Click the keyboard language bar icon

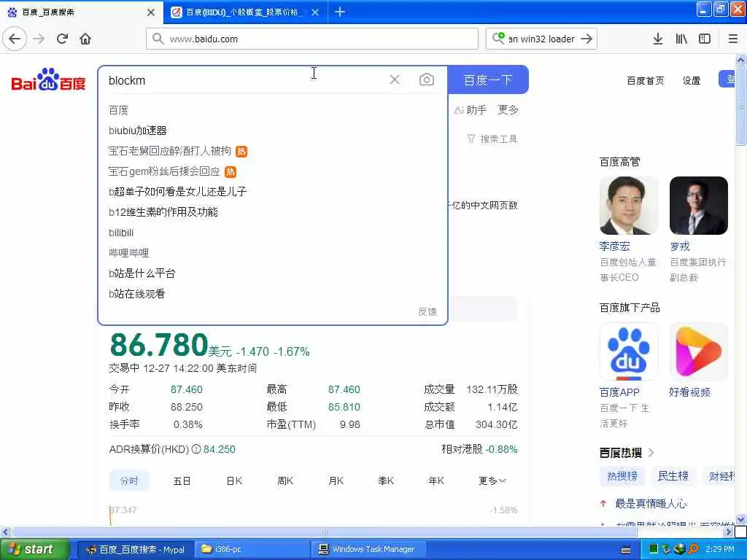coord(626,550)
